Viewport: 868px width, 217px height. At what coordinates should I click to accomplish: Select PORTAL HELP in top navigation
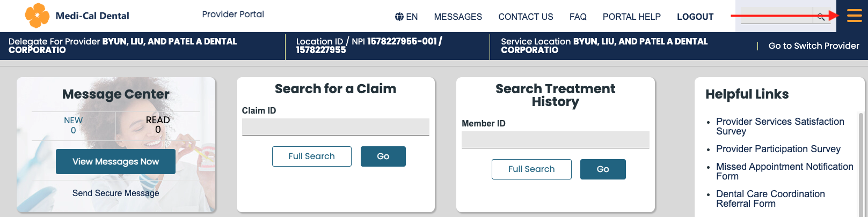(x=631, y=17)
